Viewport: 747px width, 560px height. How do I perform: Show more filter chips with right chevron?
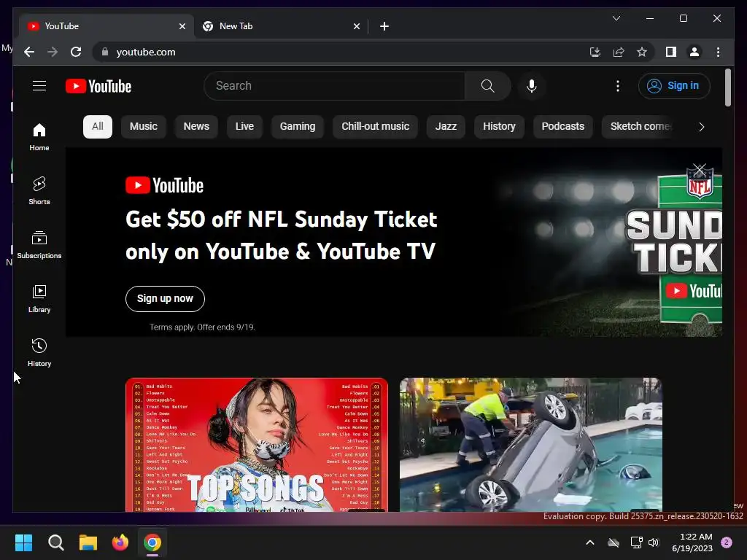(x=701, y=127)
